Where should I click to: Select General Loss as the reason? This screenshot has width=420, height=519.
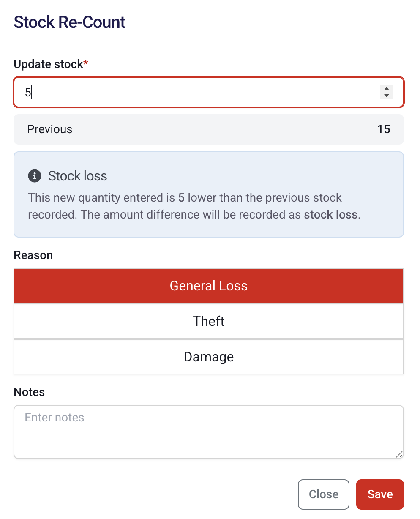(209, 286)
